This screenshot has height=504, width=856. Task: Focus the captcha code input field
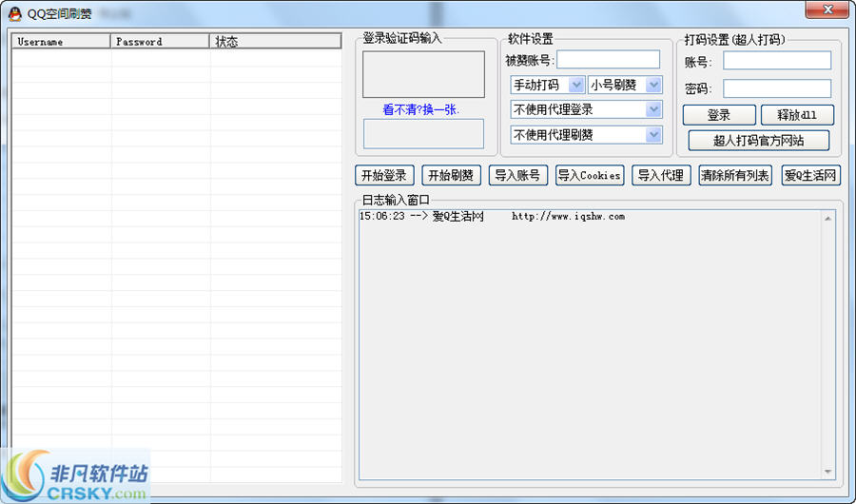point(423,134)
